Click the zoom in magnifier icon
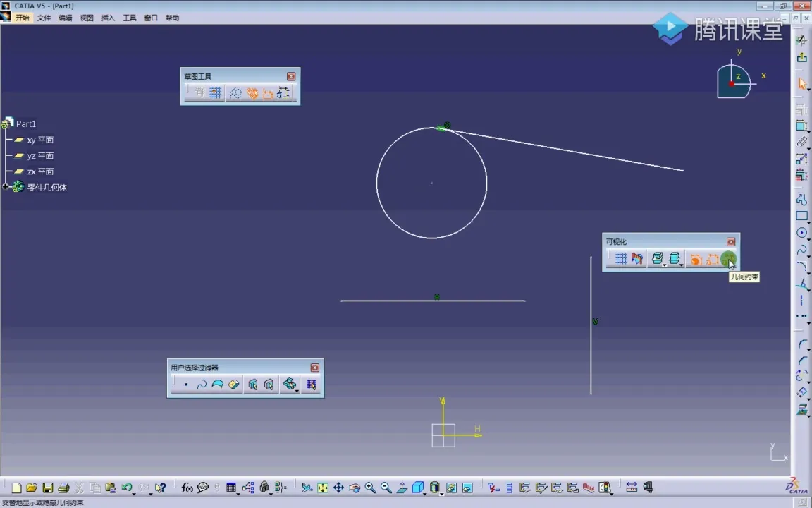This screenshot has height=508, width=812. click(x=370, y=488)
